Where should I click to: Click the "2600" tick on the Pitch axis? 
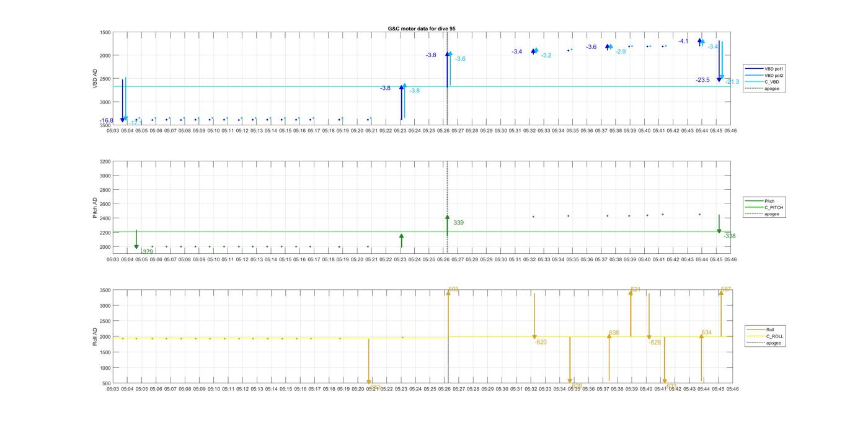105,204
